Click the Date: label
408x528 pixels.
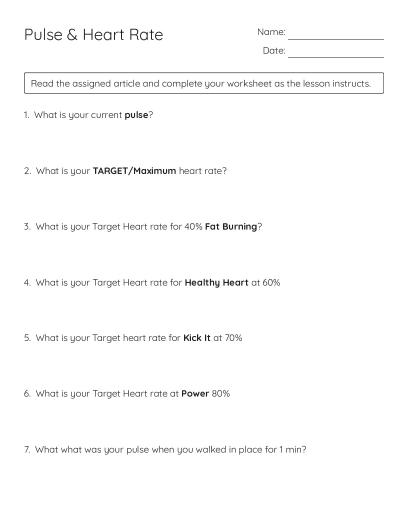pos(274,51)
